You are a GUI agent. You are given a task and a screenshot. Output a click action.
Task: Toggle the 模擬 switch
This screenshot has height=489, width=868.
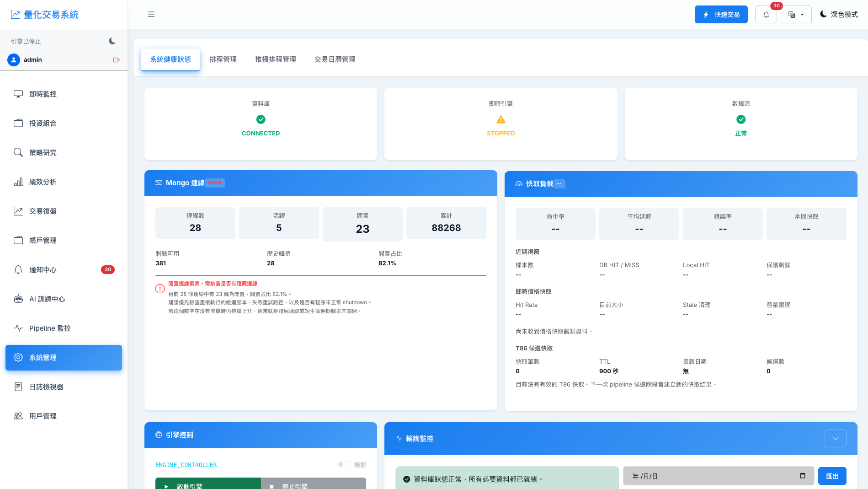[344, 465]
